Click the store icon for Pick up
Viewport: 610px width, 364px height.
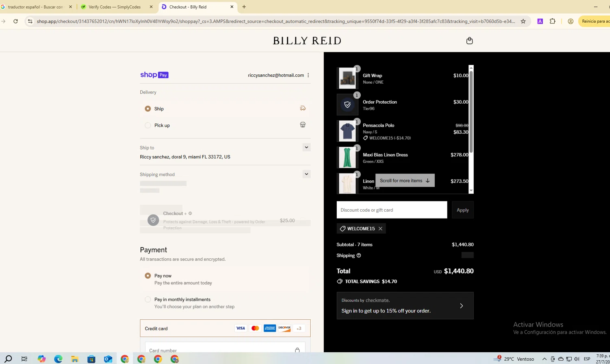(303, 125)
